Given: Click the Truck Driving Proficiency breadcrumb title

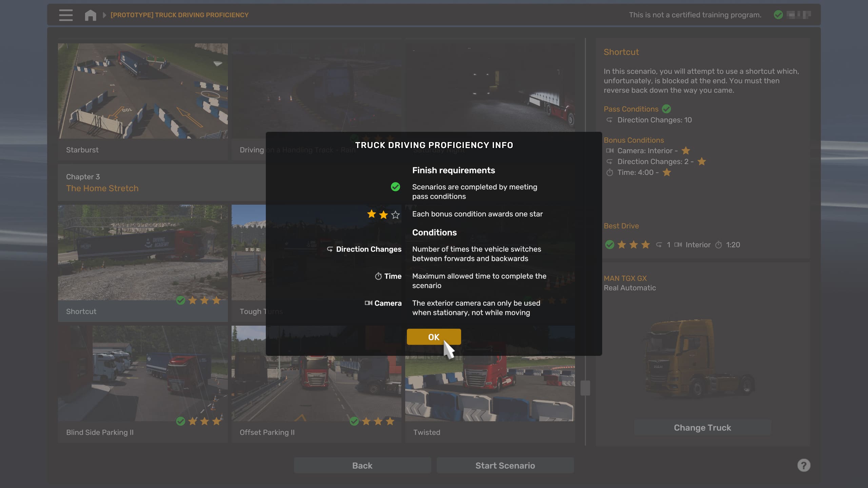Looking at the screenshot, I should pos(179,15).
